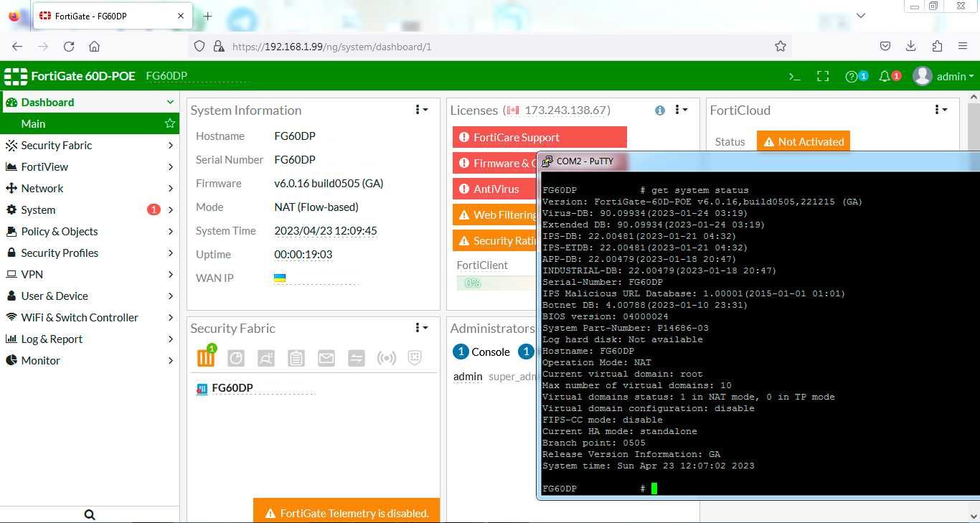Image resolution: width=980 pixels, height=523 pixels.
Task: Click the admin user avatar
Action: pyautogui.click(x=922, y=76)
